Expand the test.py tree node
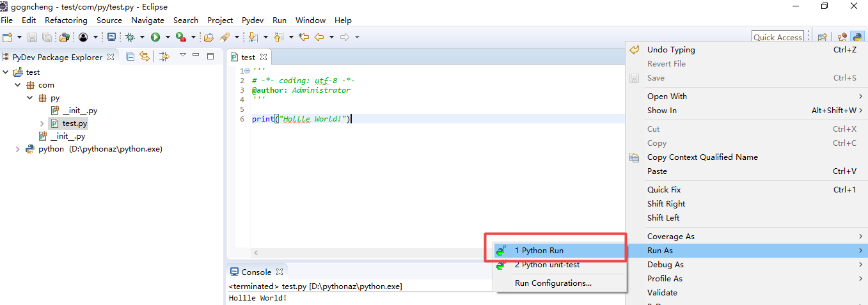 point(42,123)
